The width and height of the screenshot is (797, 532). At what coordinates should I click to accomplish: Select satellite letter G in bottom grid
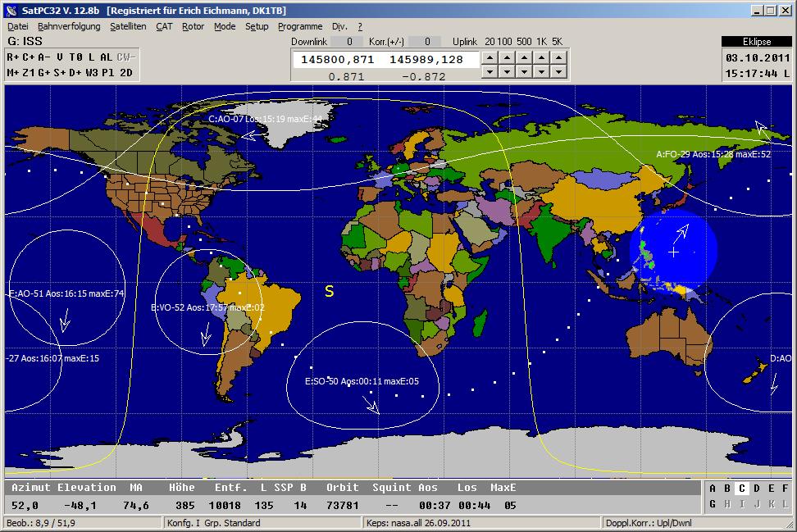[713, 504]
